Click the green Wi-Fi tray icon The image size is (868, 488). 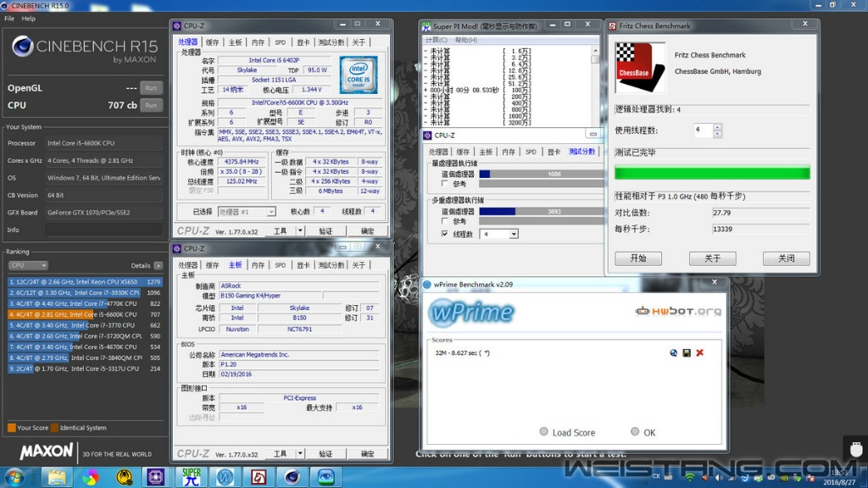[690, 477]
